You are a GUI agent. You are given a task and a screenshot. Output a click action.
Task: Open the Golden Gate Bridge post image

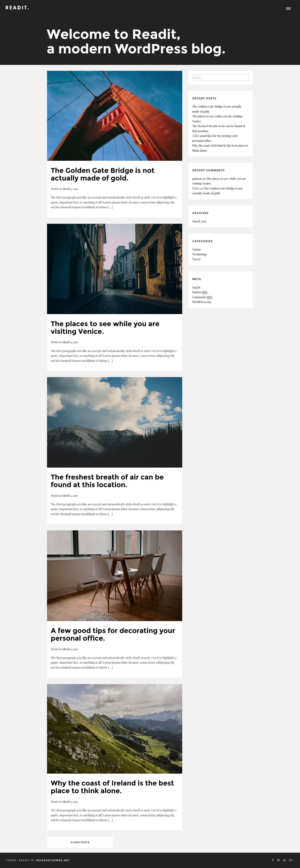coord(115,116)
